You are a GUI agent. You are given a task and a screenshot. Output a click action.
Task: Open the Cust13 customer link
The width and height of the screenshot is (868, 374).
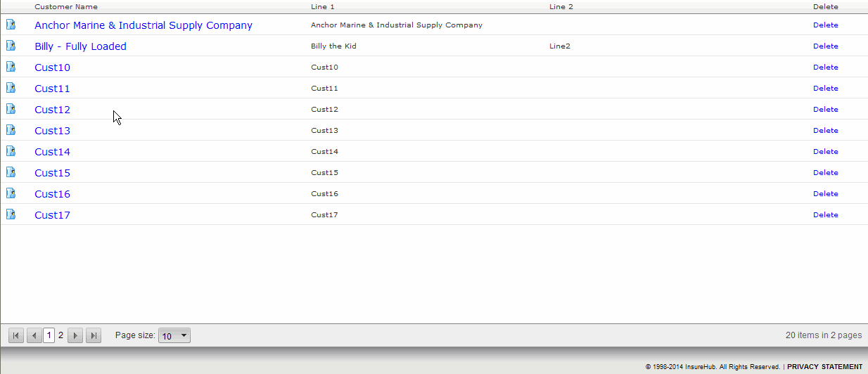pyautogui.click(x=52, y=131)
